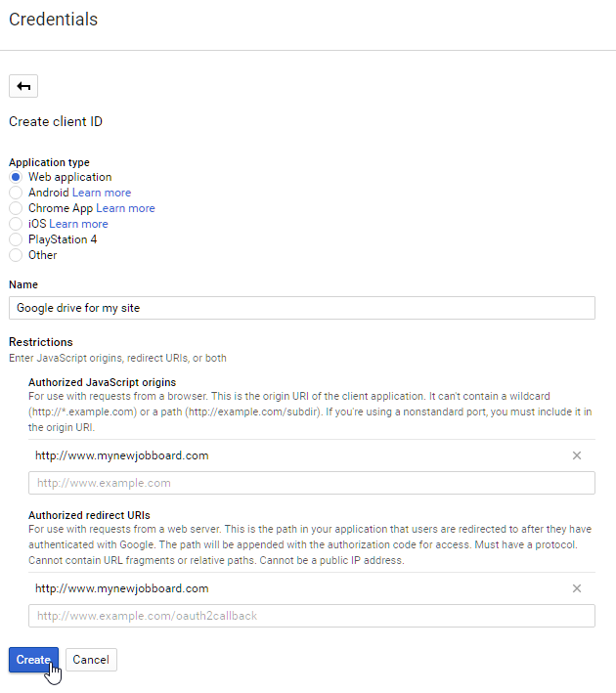Image resolution: width=616 pixels, height=693 pixels.
Task: Open Learn more link beside iOS
Action: [x=78, y=224]
